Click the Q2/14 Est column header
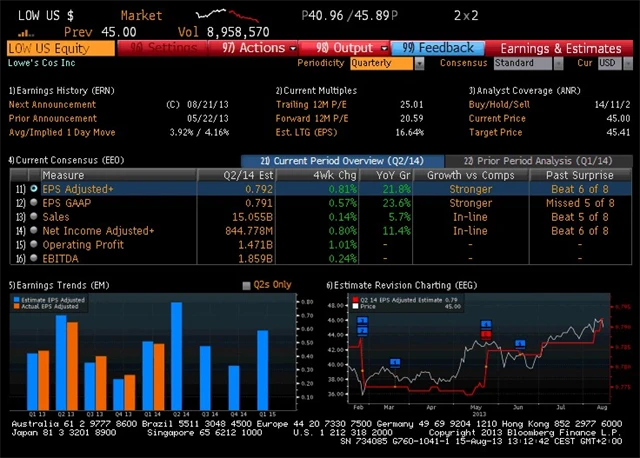Screen dimensions: 640x458 click(237, 175)
